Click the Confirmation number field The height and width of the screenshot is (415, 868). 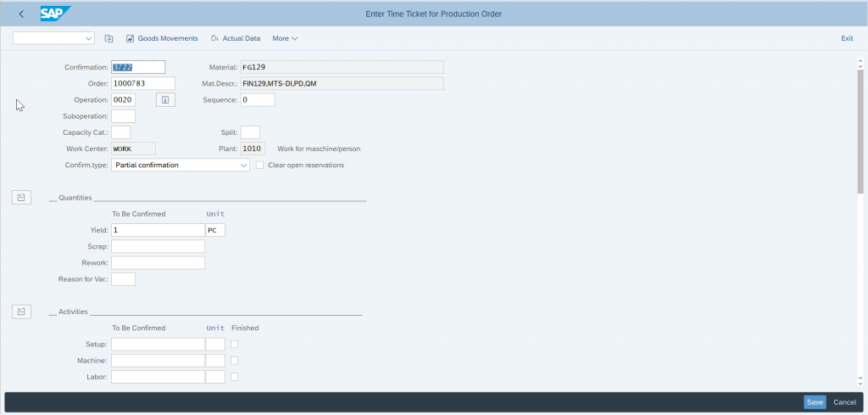click(x=138, y=67)
